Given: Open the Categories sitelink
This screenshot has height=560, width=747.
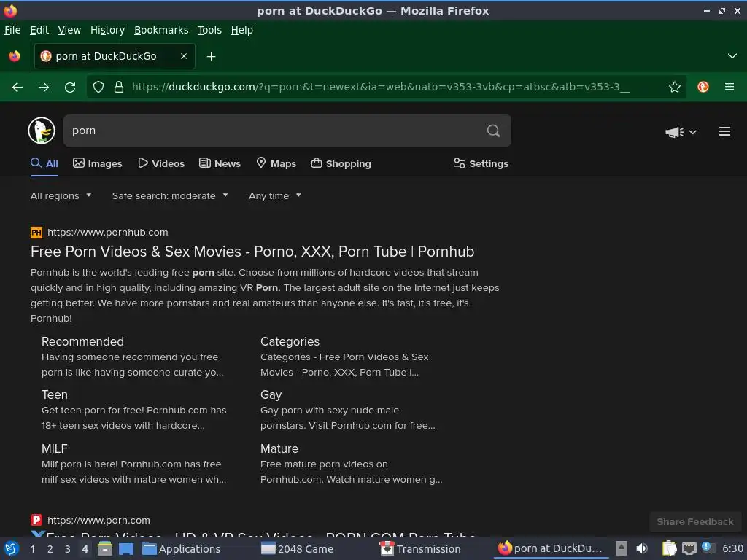Looking at the screenshot, I should point(290,341).
